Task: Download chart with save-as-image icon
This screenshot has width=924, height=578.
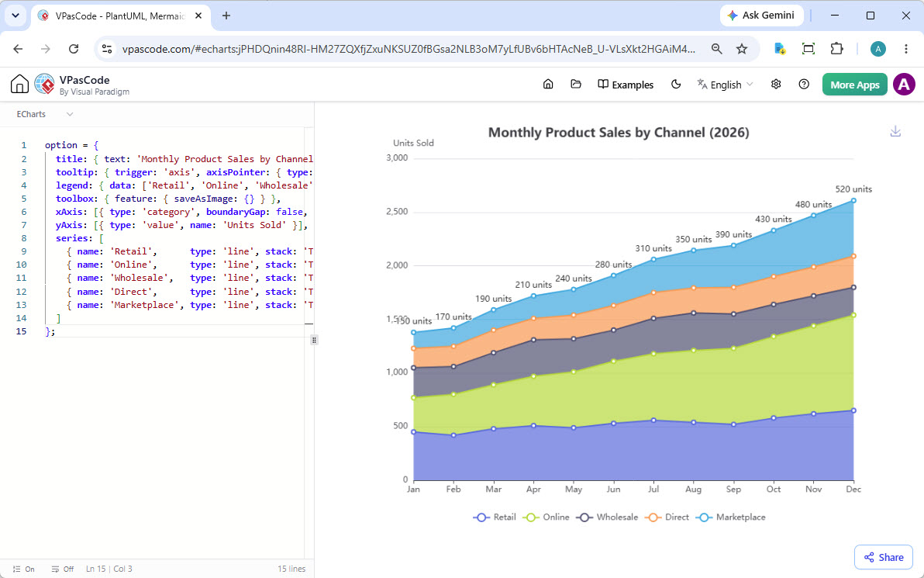Action: click(x=895, y=131)
